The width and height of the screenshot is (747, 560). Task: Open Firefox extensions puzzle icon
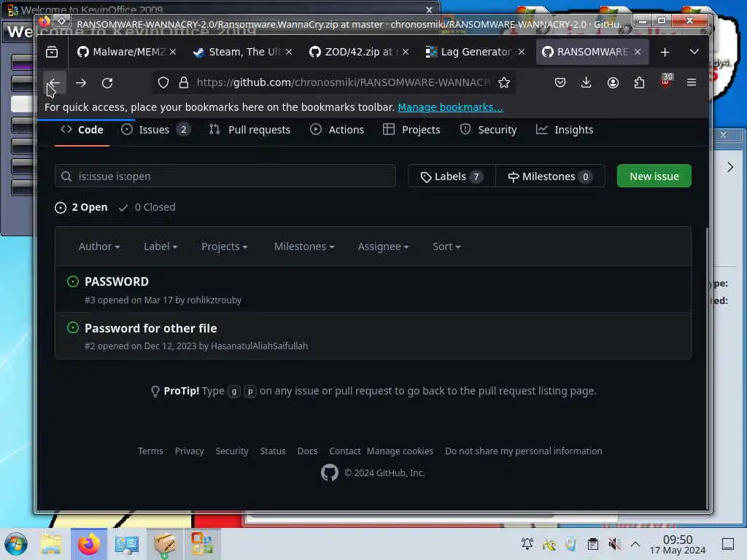[x=639, y=82]
